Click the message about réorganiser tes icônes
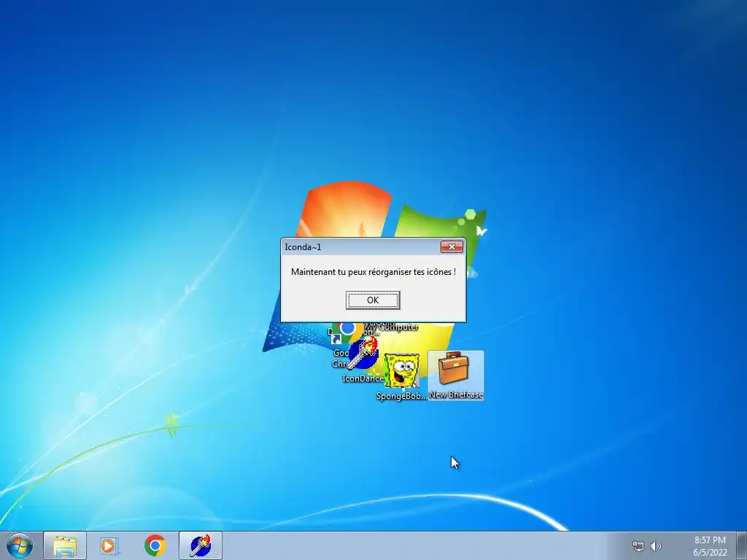The width and height of the screenshot is (747, 560). [373, 272]
